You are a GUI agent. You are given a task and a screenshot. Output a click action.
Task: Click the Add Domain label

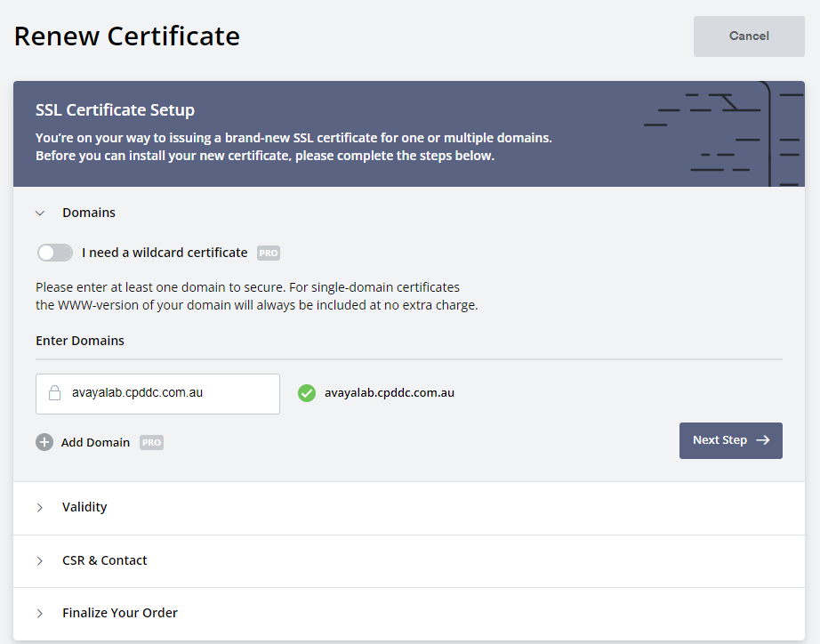click(x=95, y=443)
